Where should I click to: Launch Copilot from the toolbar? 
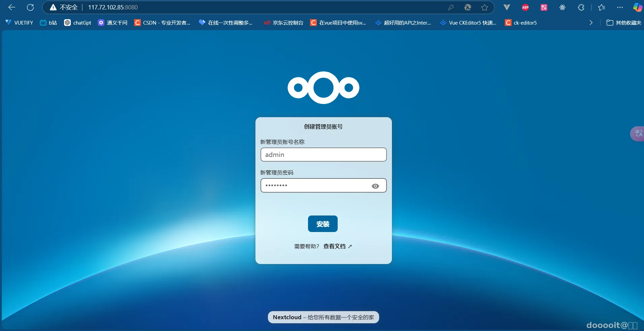(x=637, y=7)
